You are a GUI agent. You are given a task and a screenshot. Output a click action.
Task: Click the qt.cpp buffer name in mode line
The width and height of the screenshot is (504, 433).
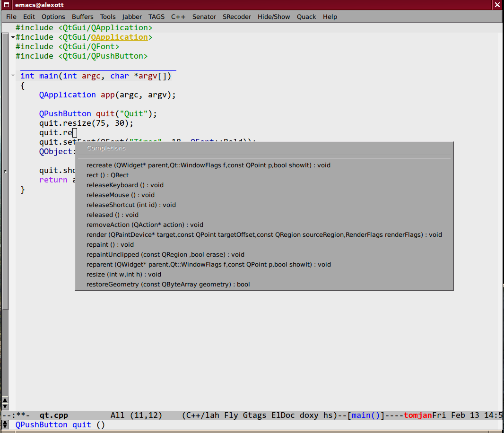pos(54,416)
